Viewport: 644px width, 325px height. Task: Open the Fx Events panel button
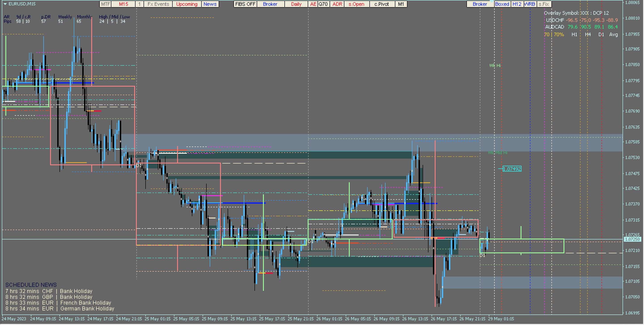pyautogui.click(x=158, y=4)
